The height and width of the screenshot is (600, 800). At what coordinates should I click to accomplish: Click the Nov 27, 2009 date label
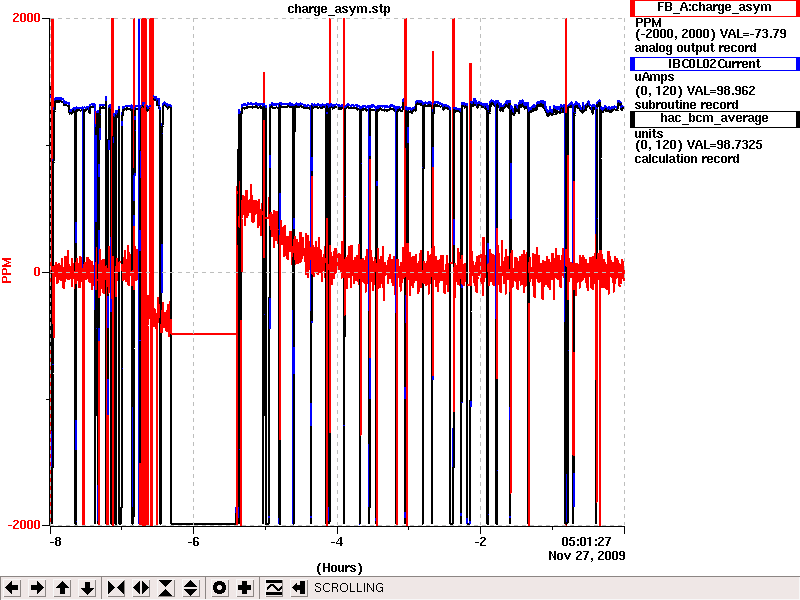(x=587, y=555)
